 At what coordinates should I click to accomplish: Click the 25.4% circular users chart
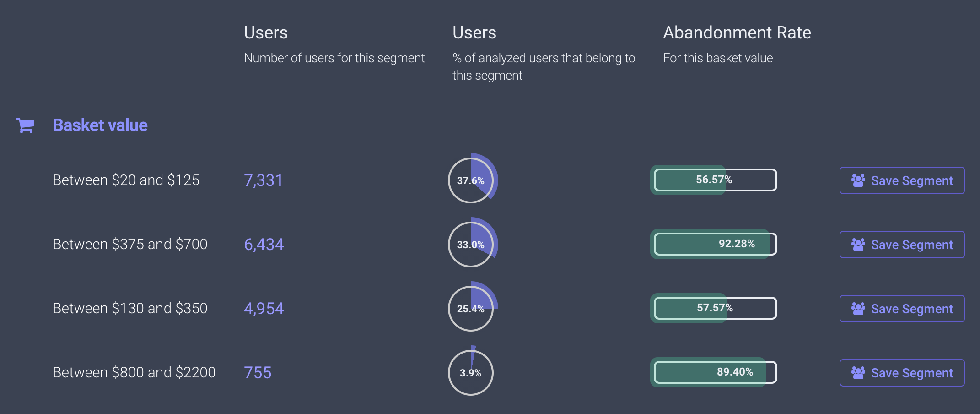point(472,307)
